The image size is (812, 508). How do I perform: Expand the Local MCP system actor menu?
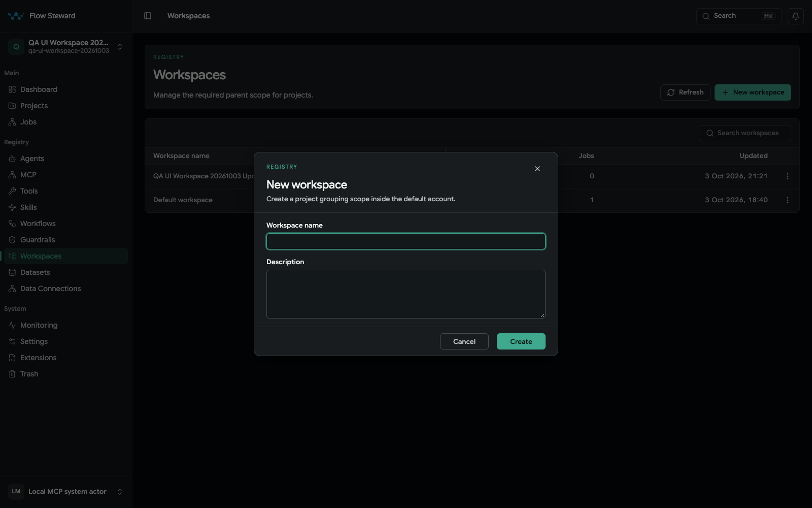click(x=120, y=492)
